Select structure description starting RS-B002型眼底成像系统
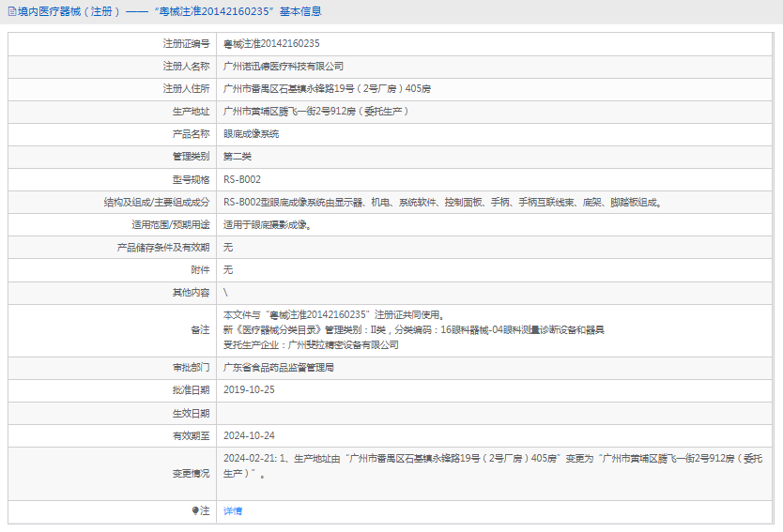 click(x=443, y=202)
